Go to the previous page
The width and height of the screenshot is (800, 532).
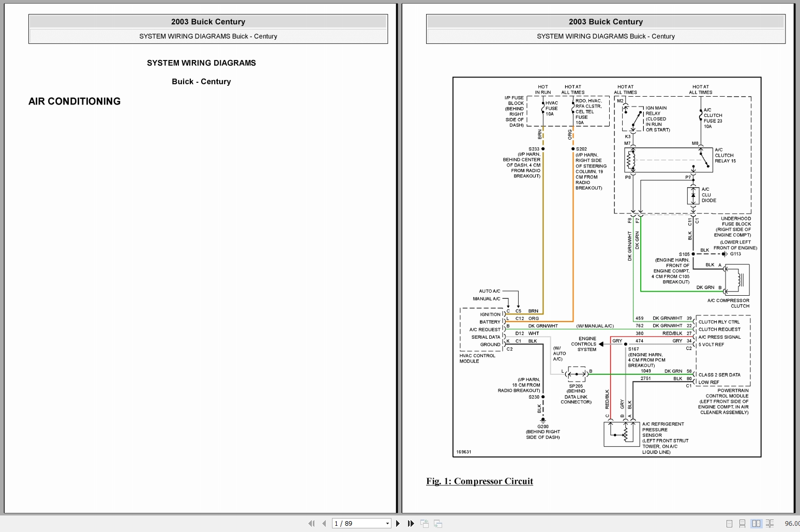(x=324, y=523)
